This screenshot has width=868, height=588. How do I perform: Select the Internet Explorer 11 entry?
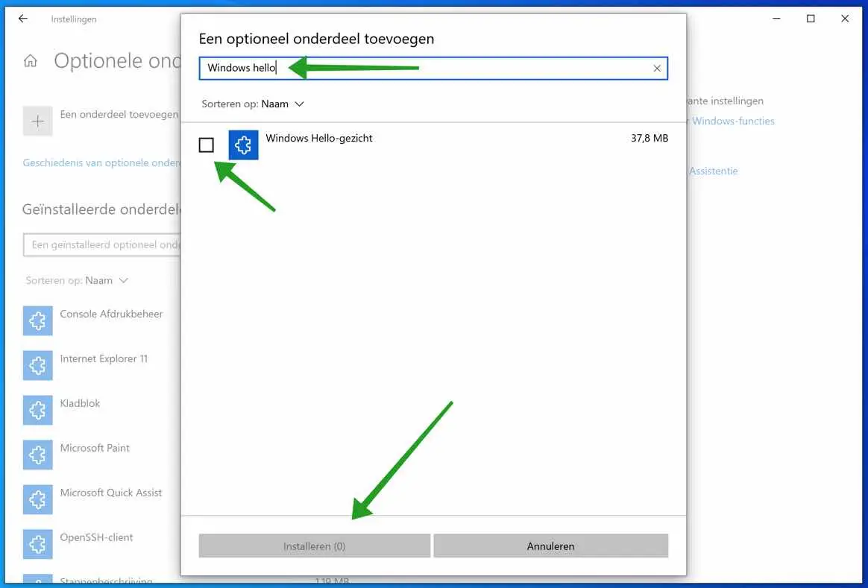click(x=104, y=358)
